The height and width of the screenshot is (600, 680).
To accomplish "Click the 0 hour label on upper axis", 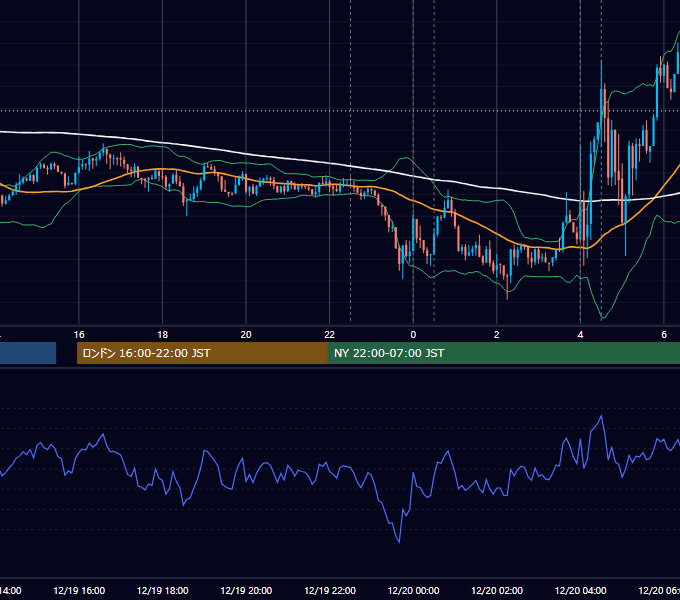I will coord(413,334).
